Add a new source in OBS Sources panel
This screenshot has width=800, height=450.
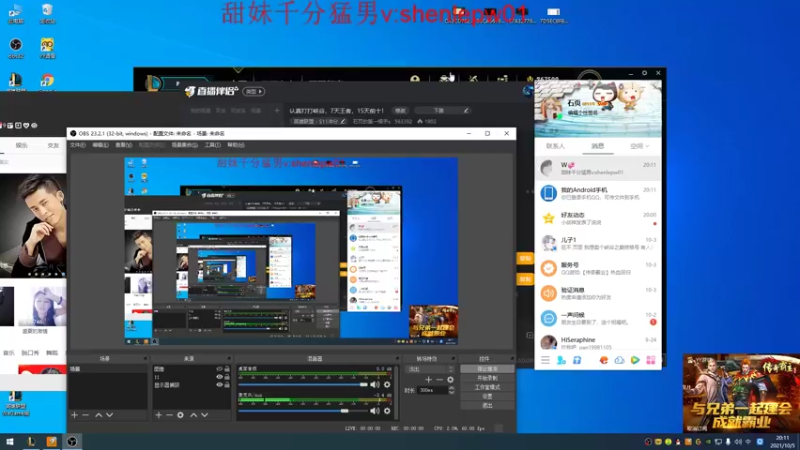(x=159, y=415)
